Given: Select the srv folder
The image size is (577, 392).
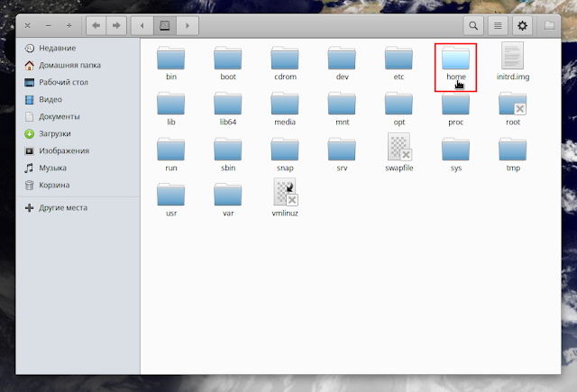Looking at the screenshot, I should point(342,154).
